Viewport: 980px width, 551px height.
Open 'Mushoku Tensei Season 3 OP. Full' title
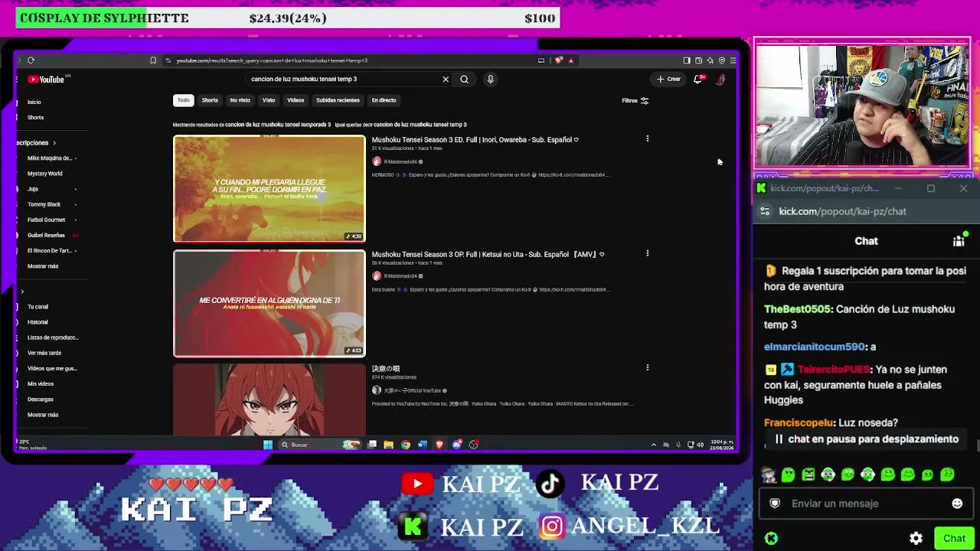488,254
